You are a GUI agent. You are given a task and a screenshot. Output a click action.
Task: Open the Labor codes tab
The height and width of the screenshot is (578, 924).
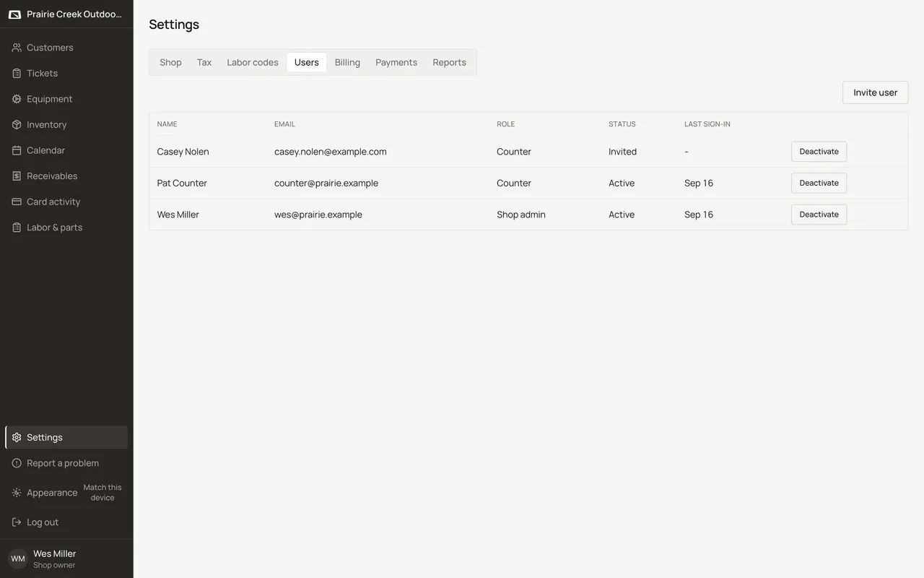point(253,62)
